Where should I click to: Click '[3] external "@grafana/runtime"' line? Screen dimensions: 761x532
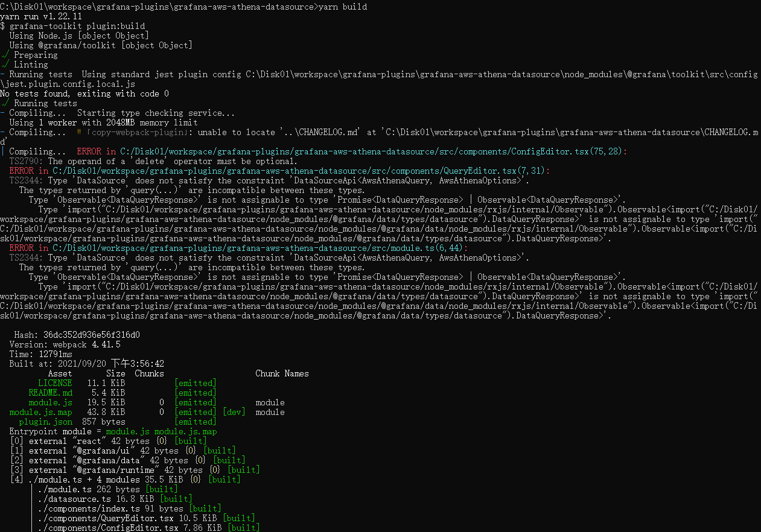coord(135,470)
